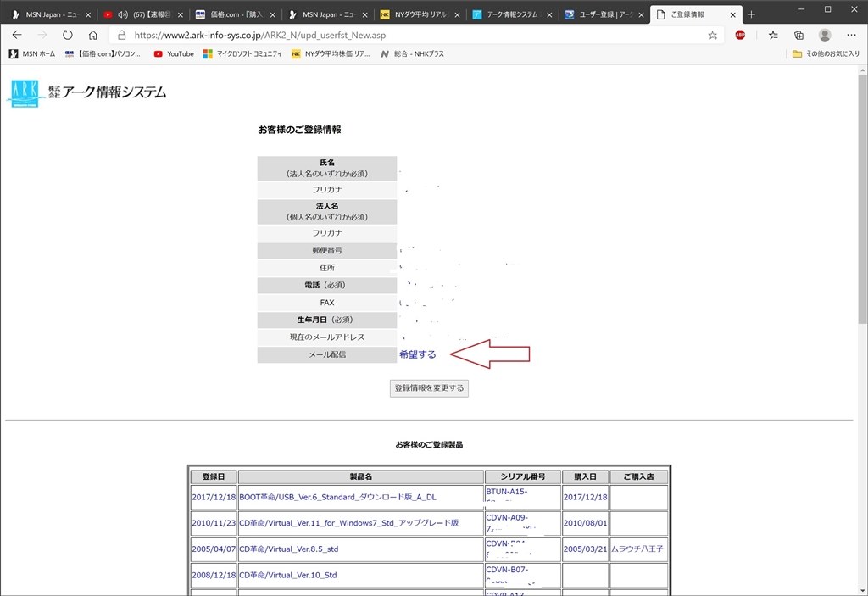The image size is (868, 596).
Task: Click the 郵便番号 label cell
Action: [x=327, y=250]
